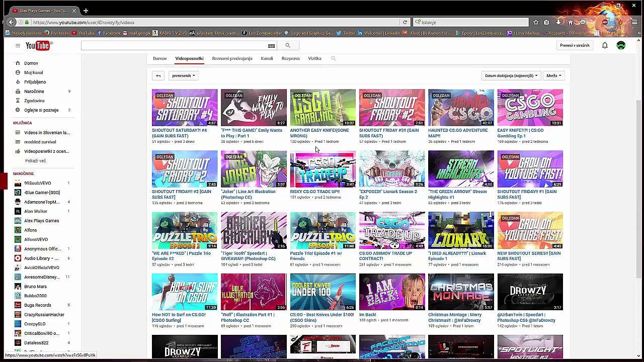Select CrazyRussianHacker channel in subscriptions
This screenshot has height=362, width=644.
tap(44, 315)
